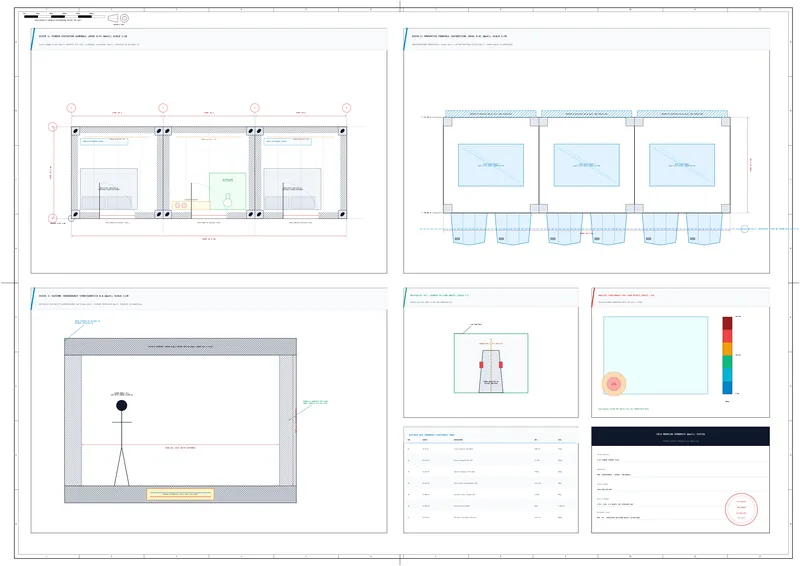Pick the bottom blue swatch in color legend

(727, 387)
